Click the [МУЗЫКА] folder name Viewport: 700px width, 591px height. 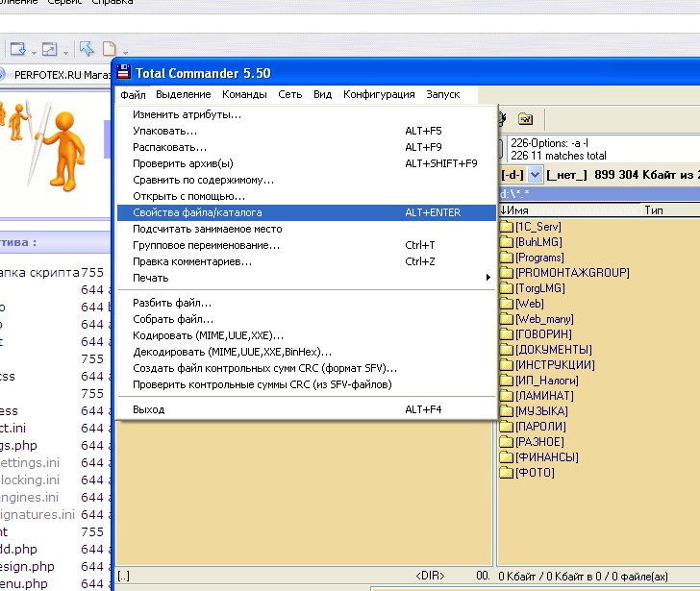tap(541, 410)
